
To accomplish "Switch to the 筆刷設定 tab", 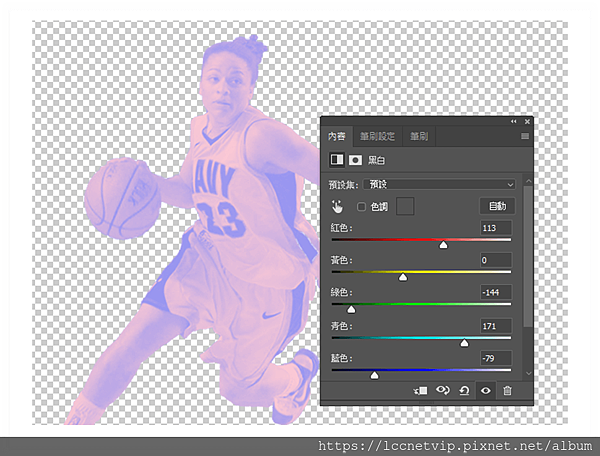I will pos(377,136).
